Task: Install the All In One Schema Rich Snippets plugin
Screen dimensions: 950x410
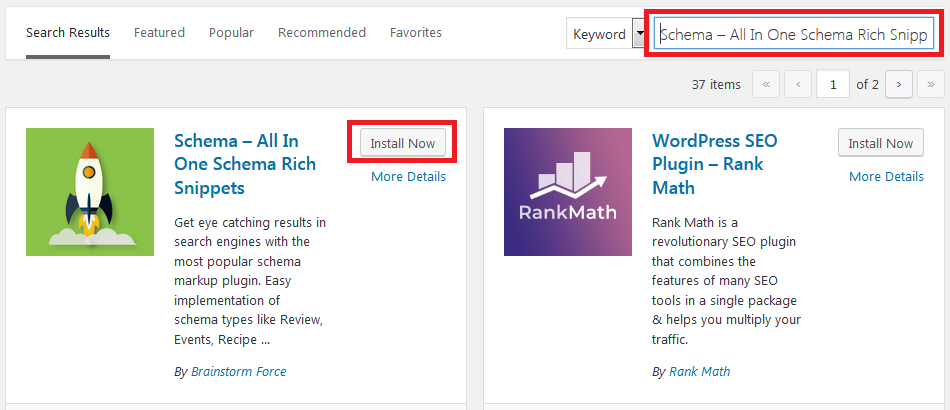Action: pos(403,144)
